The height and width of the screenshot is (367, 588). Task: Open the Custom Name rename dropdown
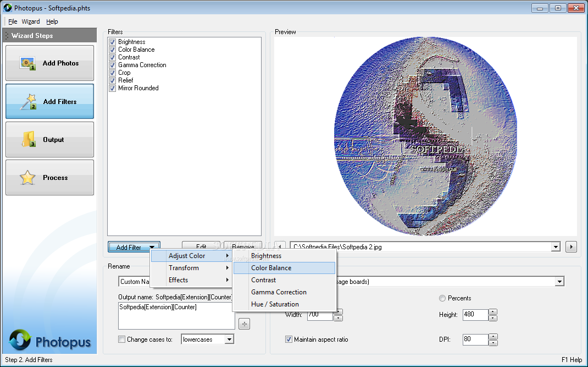point(135,281)
